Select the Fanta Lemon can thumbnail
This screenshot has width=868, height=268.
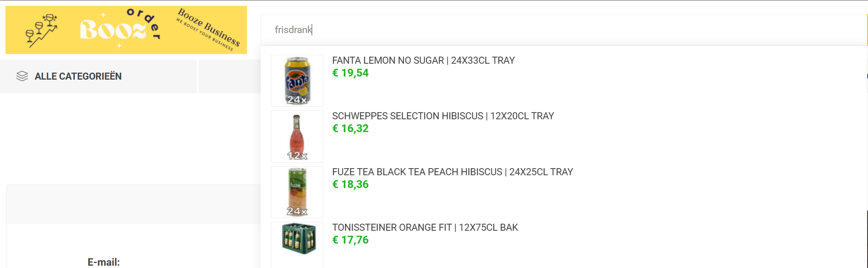(x=297, y=81)
